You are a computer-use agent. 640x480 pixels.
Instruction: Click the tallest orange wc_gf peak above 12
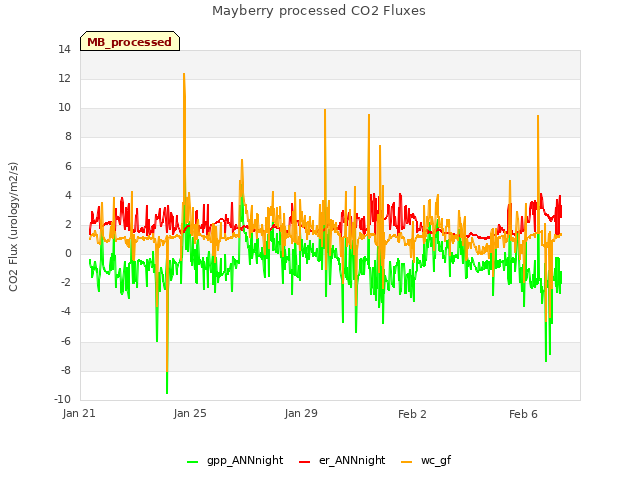pyautogui.click(x=184, y=75)
